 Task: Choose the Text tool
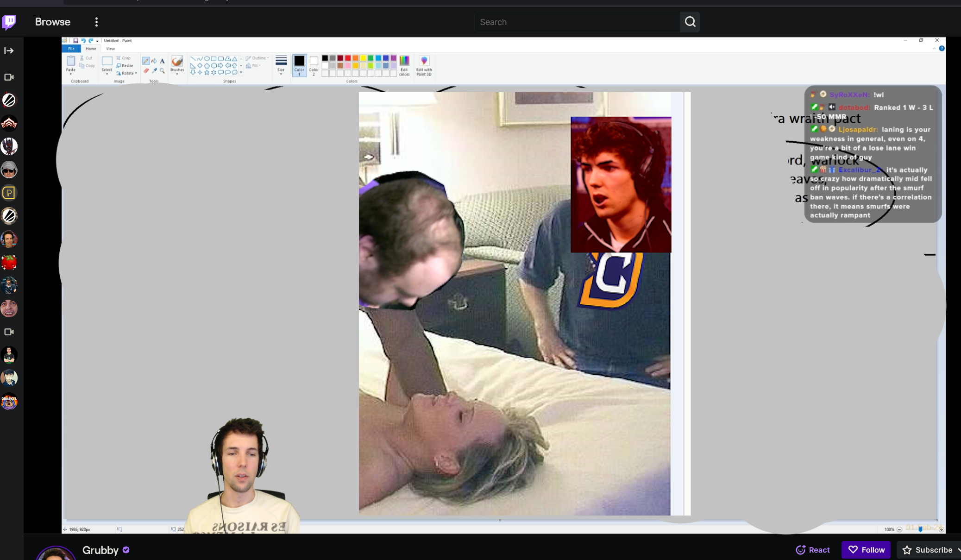(x=162, y=61)
